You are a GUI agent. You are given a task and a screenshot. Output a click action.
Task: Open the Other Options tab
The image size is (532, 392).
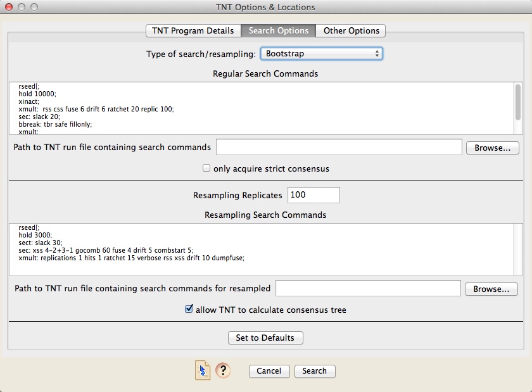coord(351,30)
